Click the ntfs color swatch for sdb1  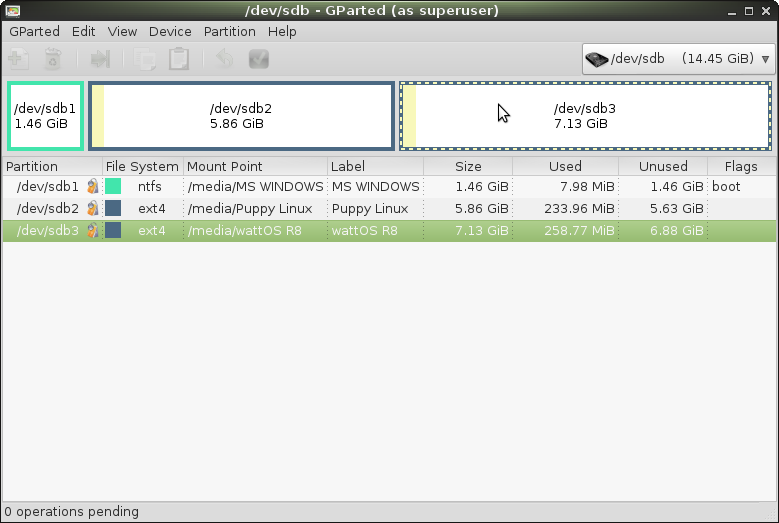[x=113, y=186]
